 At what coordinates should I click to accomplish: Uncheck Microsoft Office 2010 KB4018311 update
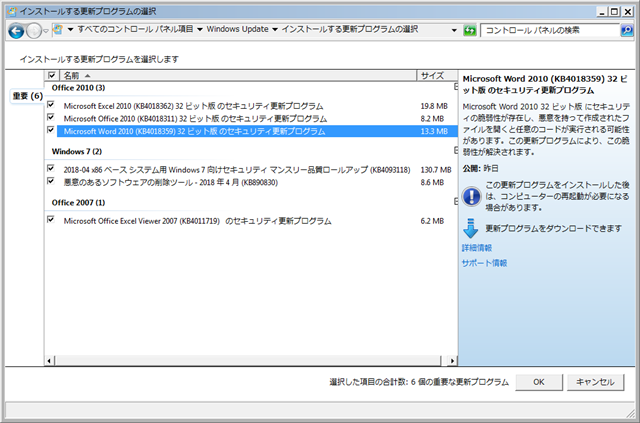point(51,118)
